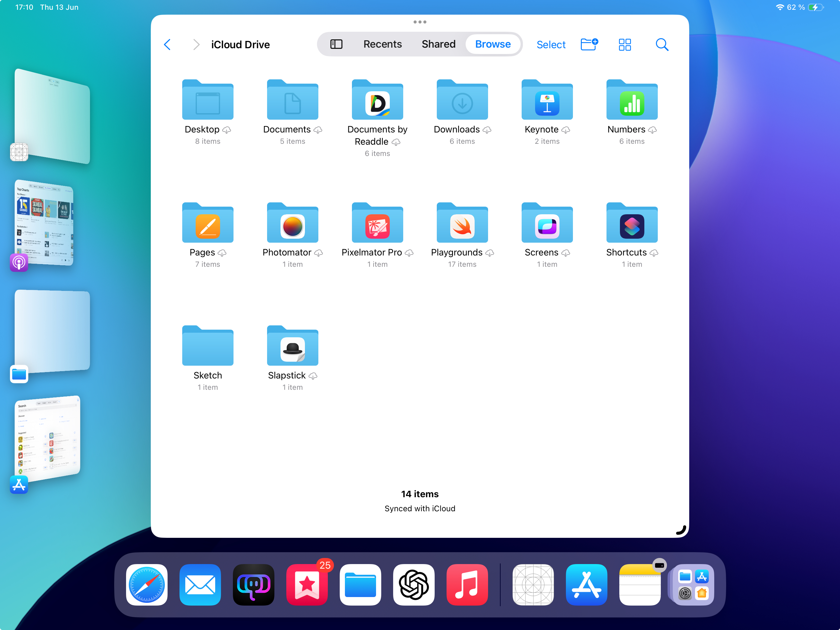Viewport: 840px width, 630px height.
Task: Tap the Select button
Action: click(x=551, y=45)
